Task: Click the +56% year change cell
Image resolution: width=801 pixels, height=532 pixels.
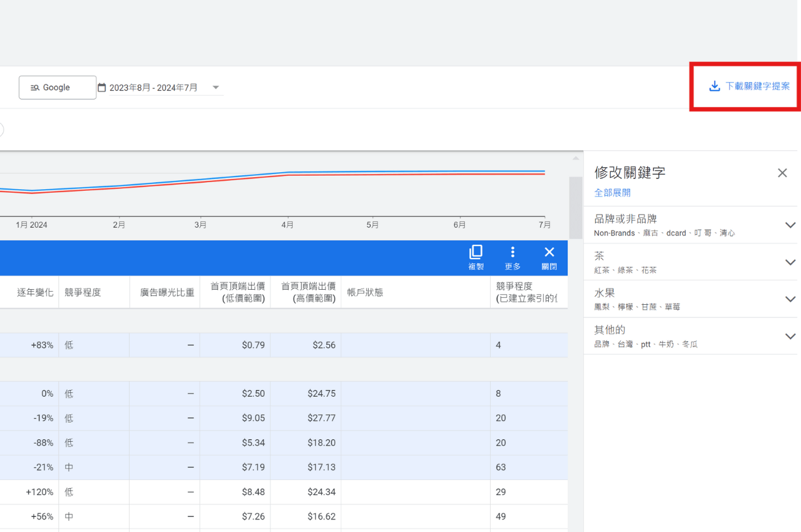Action: pyautogui.click(x=42, y=516)
